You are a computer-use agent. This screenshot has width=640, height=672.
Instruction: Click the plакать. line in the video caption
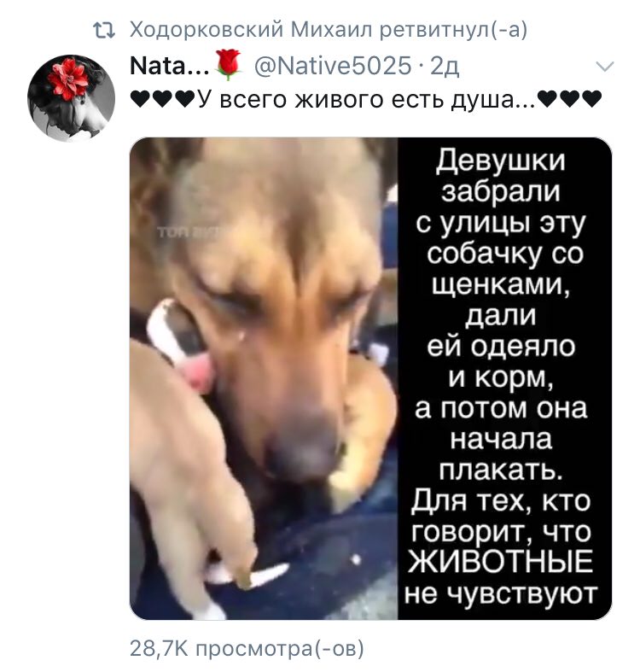pyautogui.click(x=500, y=470)
